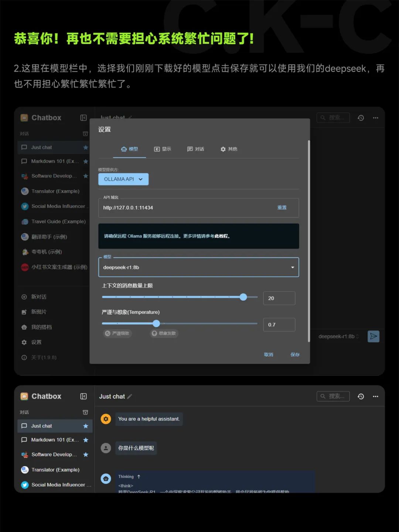399x532 pixels.
Task: Click 'You are a helpful assistant.' message
Action: point(149,419)
